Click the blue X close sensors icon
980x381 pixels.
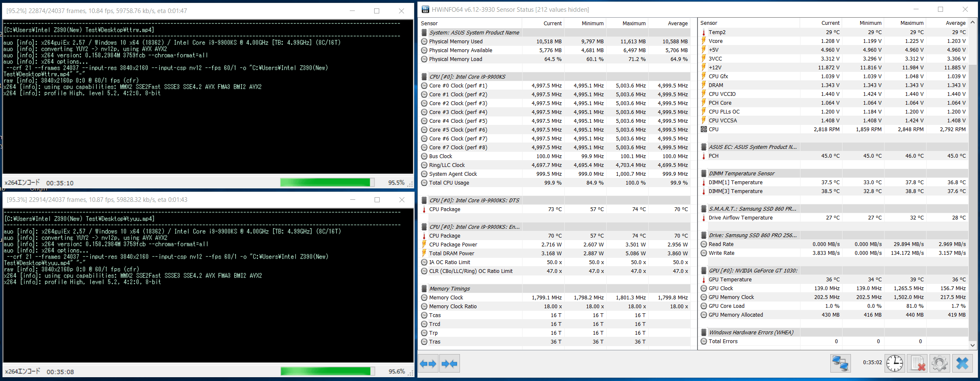pos(962,363)
